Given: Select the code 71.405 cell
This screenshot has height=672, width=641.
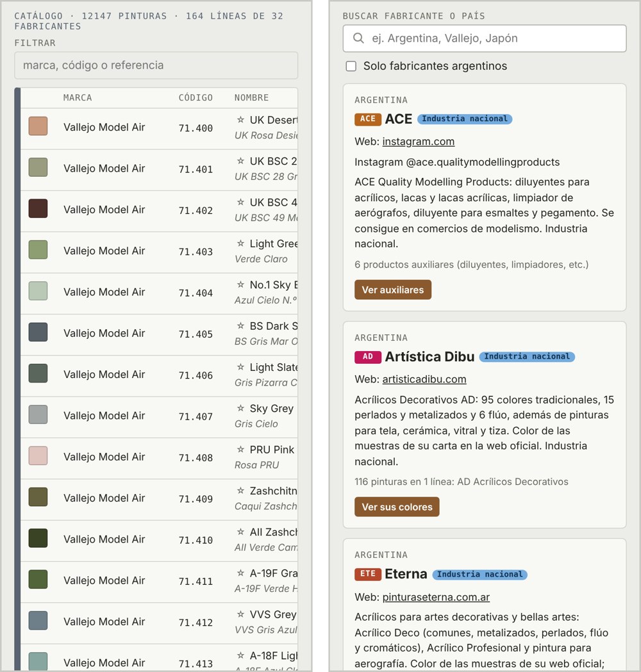Looking at the screenshot, I should tap(196, 334).
